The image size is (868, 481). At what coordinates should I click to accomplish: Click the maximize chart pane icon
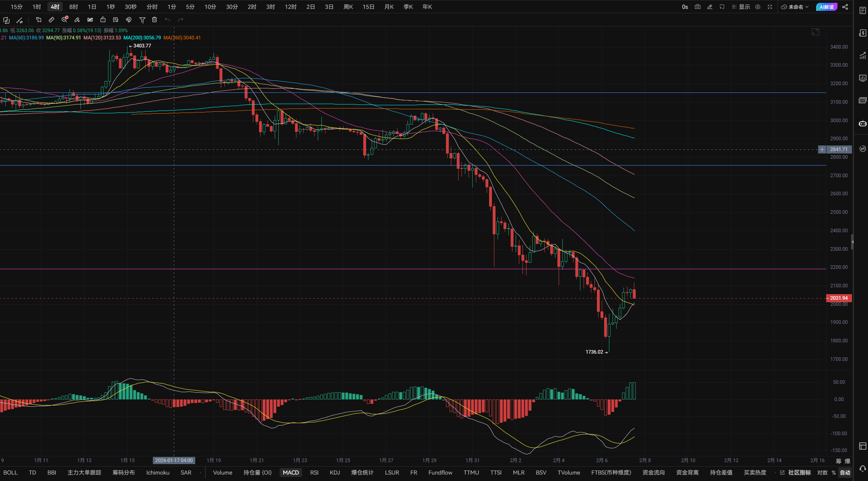pyautogui.click(x=815, y=32)
